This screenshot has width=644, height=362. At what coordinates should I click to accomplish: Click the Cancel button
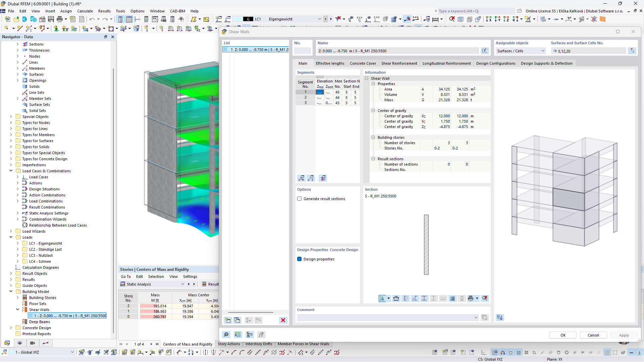click(593, 335)
